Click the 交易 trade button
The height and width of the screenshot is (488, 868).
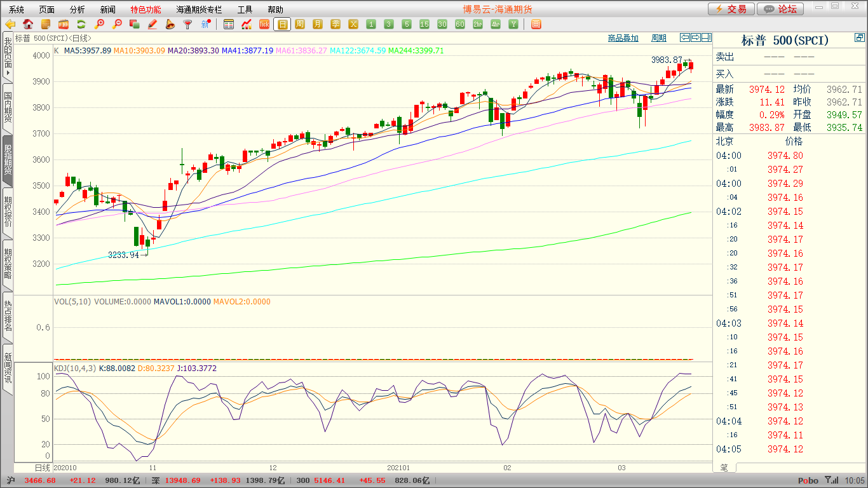(731, 9)
